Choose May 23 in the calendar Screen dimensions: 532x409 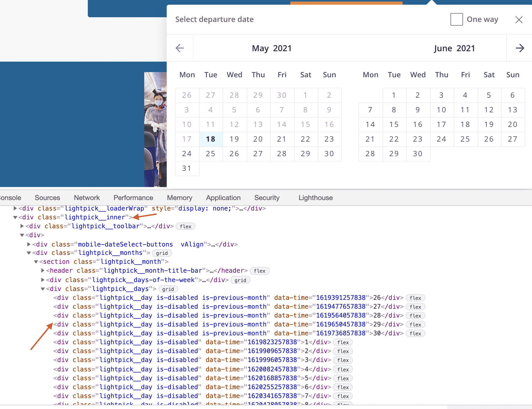[329, 139]
